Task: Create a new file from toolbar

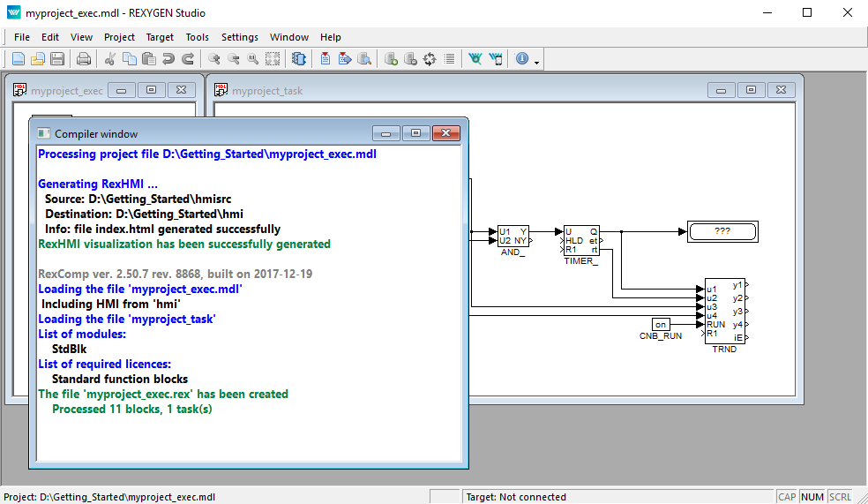Action: [x=19, y=59]
